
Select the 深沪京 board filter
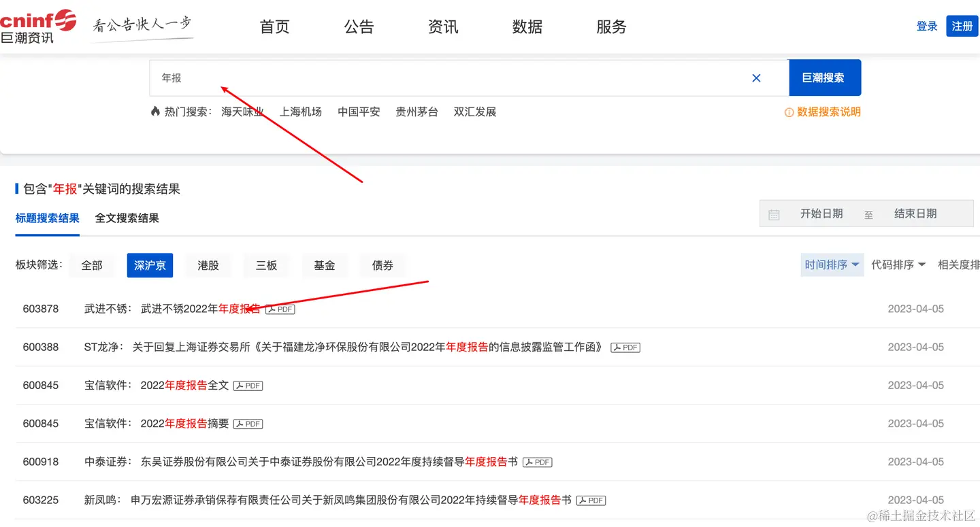[x=150, y=265]
